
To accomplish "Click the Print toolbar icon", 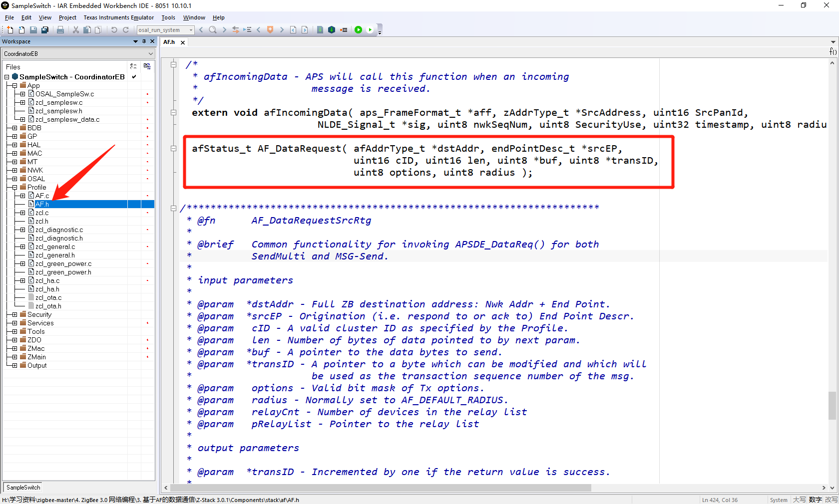I will coord(60,30).
